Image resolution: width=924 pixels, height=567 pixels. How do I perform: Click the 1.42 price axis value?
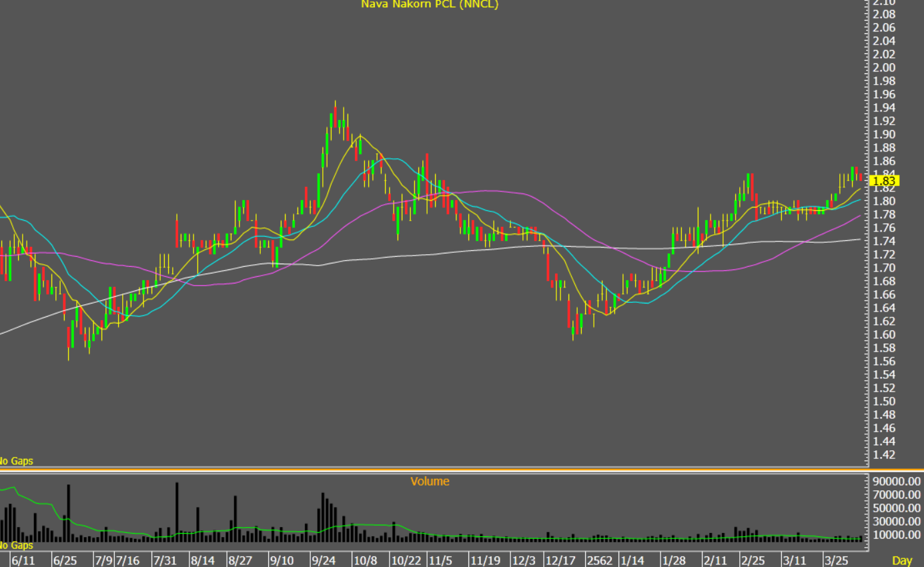point(884,454)
